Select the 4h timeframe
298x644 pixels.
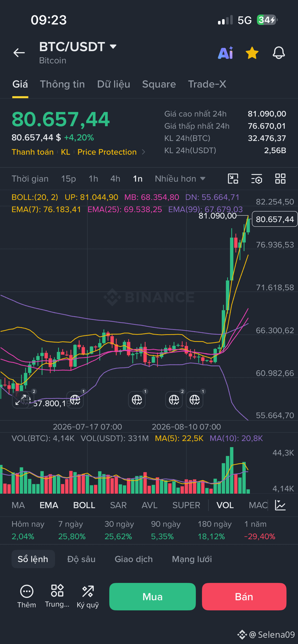(115, 179)
